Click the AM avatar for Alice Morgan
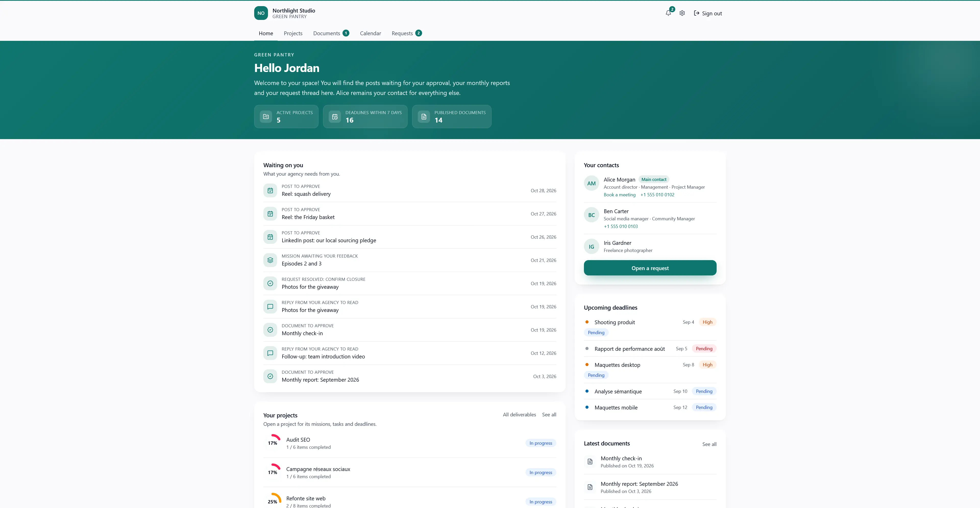The height and width of the screenshot is (508, 980). [x=592, y=183]
